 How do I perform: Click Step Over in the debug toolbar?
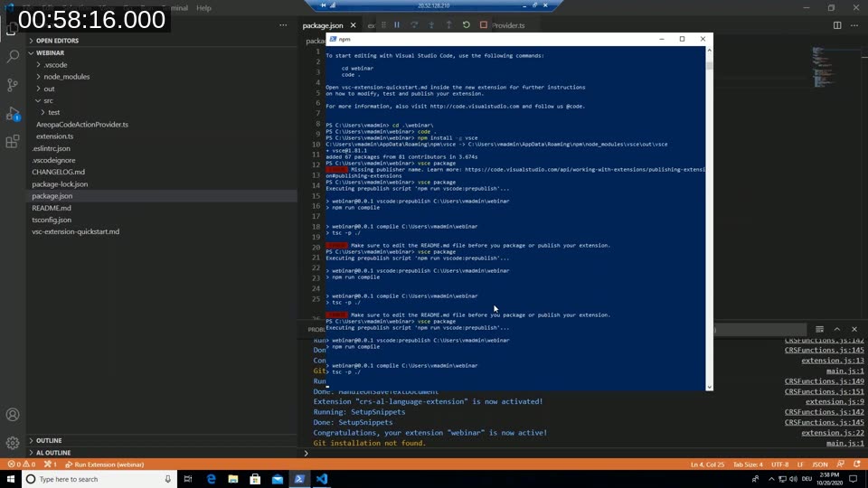point(414,25)
